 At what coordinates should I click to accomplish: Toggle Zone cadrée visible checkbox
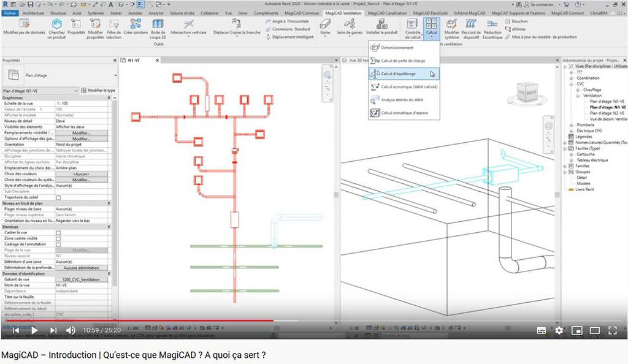coord(58,239)
